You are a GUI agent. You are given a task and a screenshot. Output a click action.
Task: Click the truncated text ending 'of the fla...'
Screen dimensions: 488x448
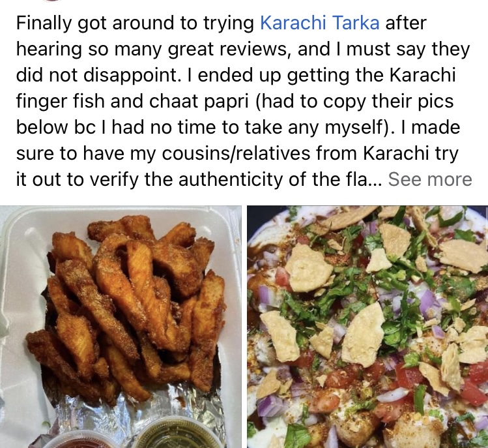tap(198, 179)
